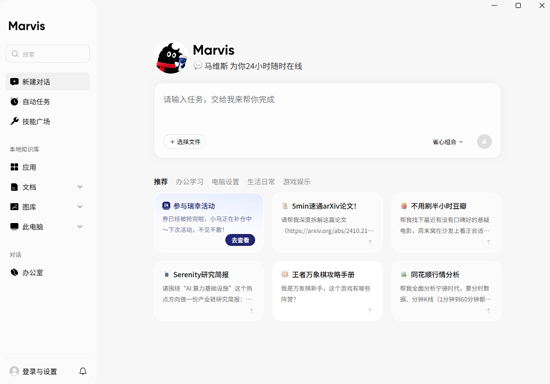Screen dimensions: 550x384
Task: Click the Serenity card icon
Action: pos(166,275)
